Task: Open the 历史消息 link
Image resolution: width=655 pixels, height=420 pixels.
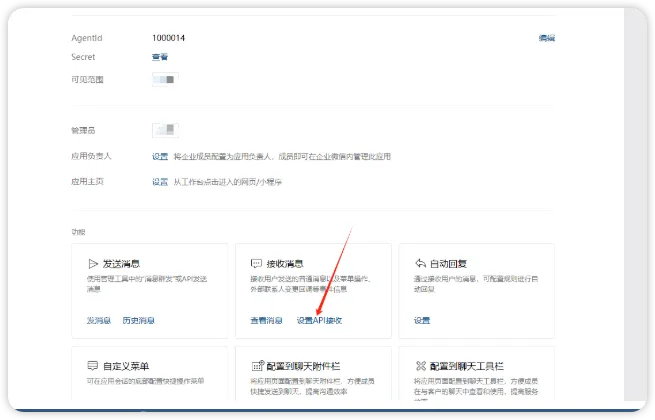Action: [139, 321]
